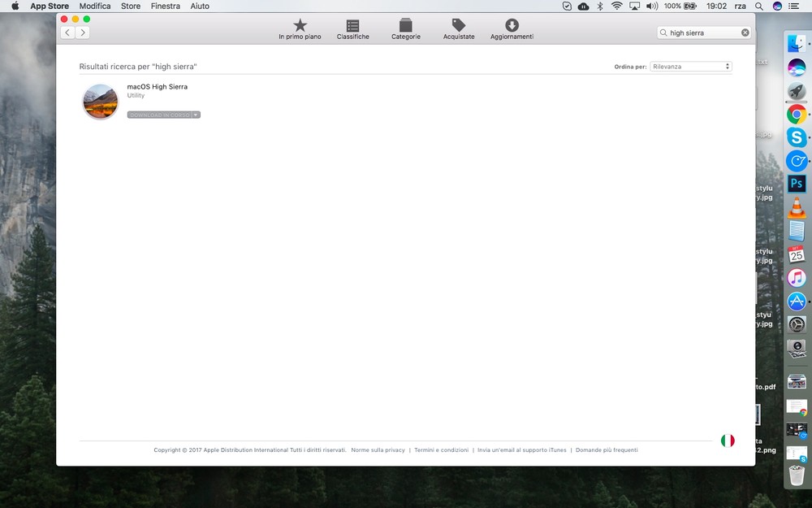This screenshot has height=508, width=812.
Task: Open Google Chrome from the Dock
Action: (x=797, y=115)
